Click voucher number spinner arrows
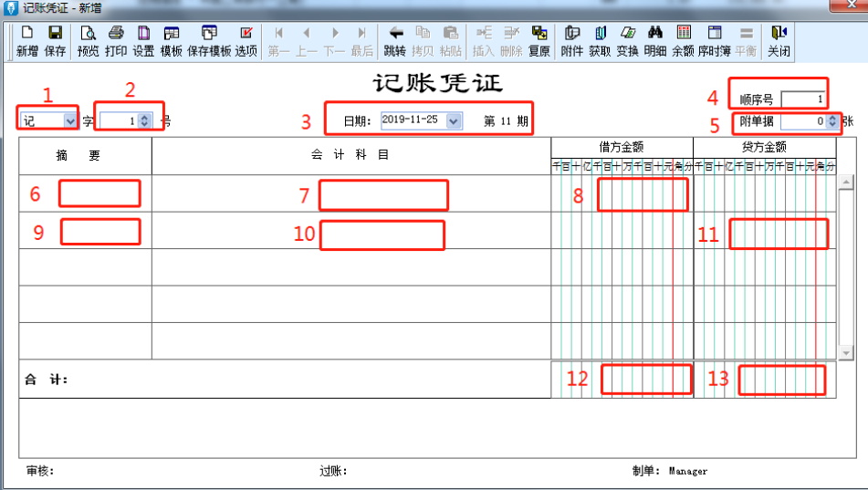 144,120
